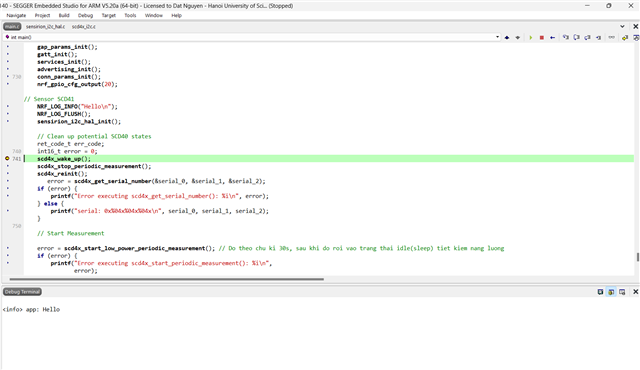Click the first Debug Terminal toolbar icon

[600, 292]
